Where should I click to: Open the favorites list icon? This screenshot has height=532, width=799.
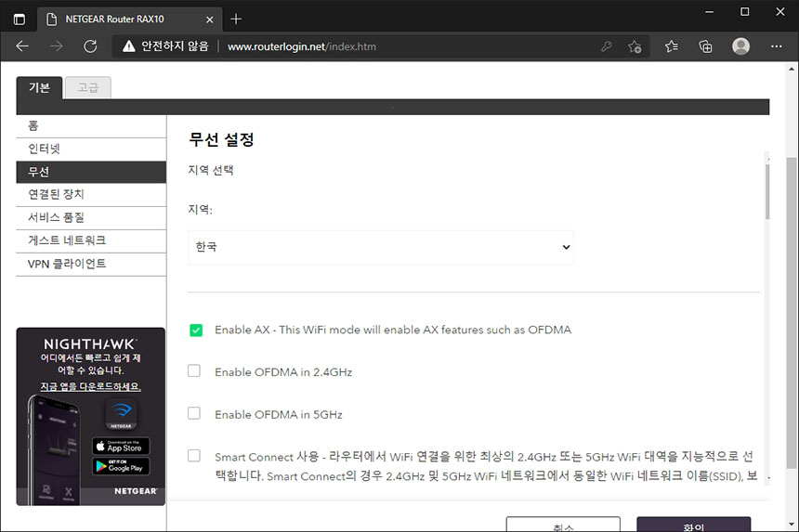tap(671, 46)
